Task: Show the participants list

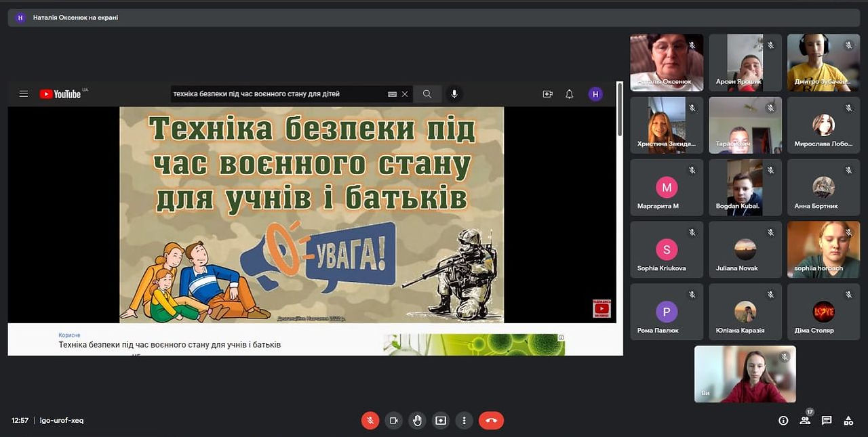Action: point(805,420)
